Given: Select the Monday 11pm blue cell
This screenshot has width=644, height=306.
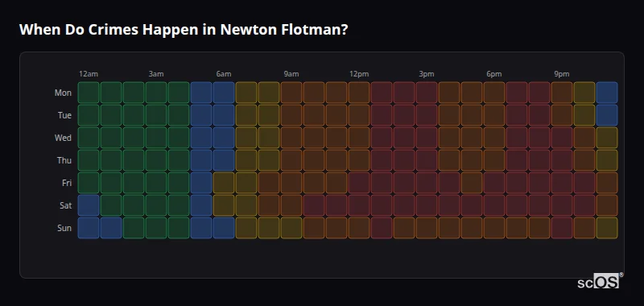Looking at the screenshot, I should [607, 93].
